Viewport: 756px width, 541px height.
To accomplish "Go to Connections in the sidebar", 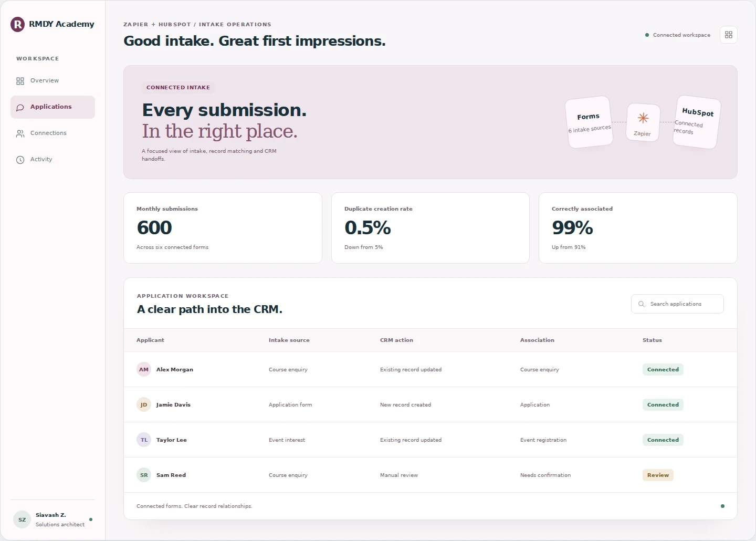I will point(52,133).
